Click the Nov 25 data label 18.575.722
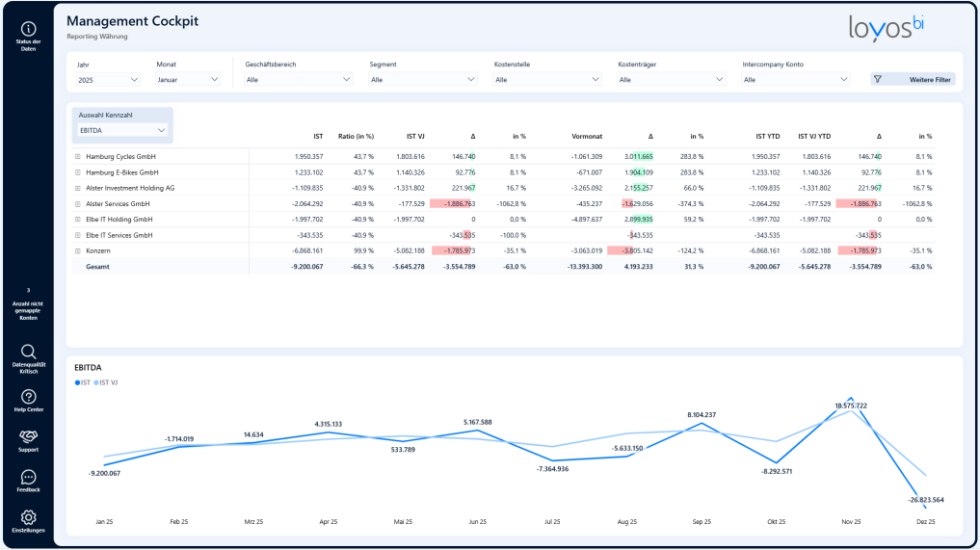Viewport: 980px width, 550px height. click(x=851, y=406)
